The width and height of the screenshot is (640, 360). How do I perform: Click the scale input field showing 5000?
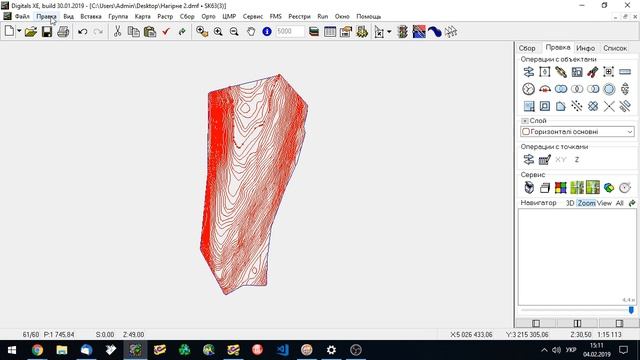tap(290, 31)
